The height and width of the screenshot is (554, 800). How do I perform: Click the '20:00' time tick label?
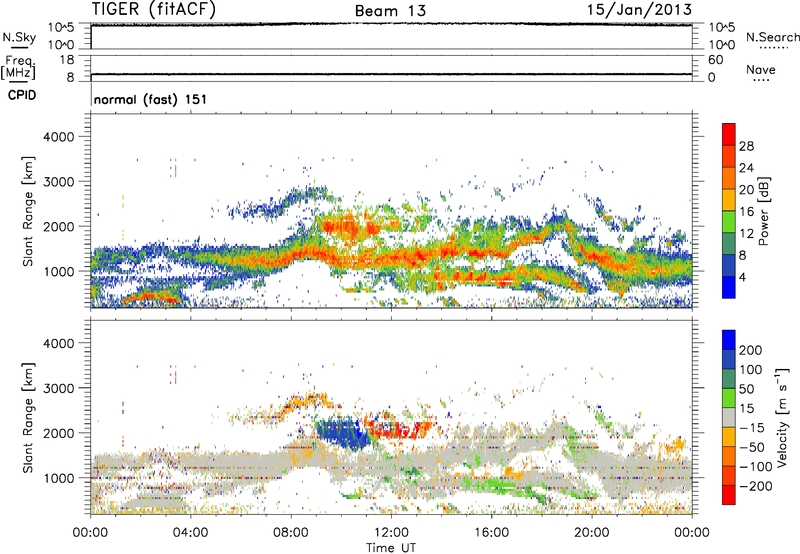coord(591,533)
